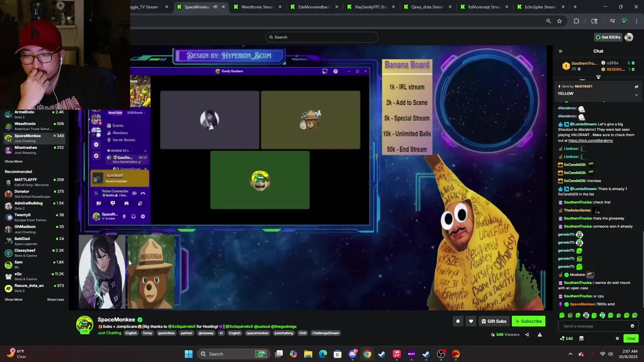Open Discord from the taskbar
Viewport: 644px width, 362px height.
point(352,354)
